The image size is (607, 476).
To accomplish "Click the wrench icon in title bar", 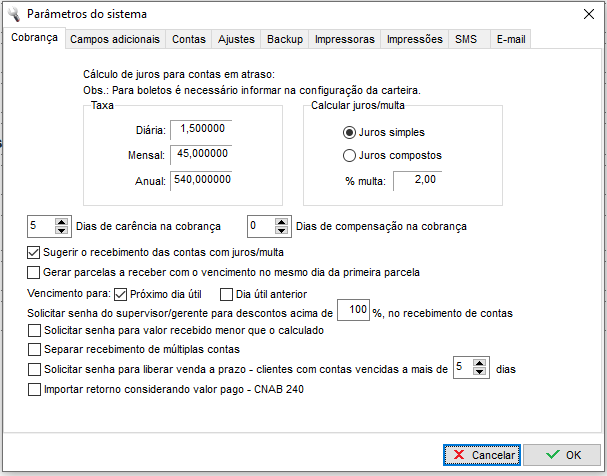I will point(14,14).
